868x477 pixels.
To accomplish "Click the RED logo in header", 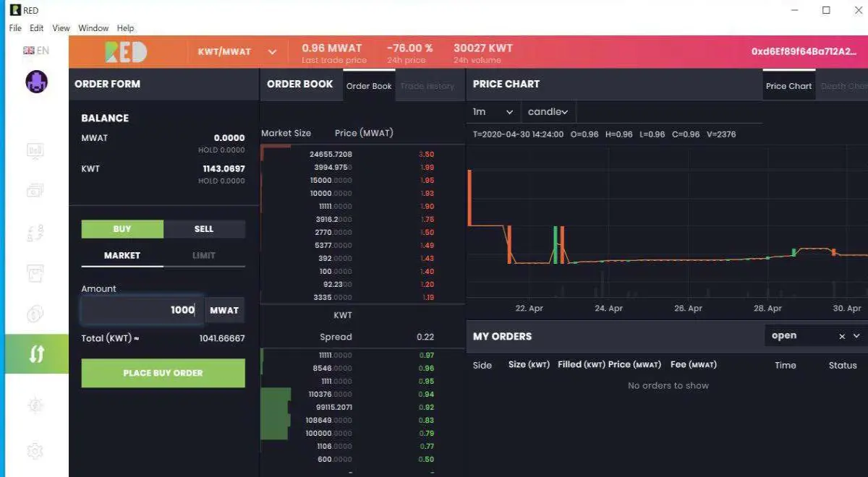I will [x=126, y=51].
